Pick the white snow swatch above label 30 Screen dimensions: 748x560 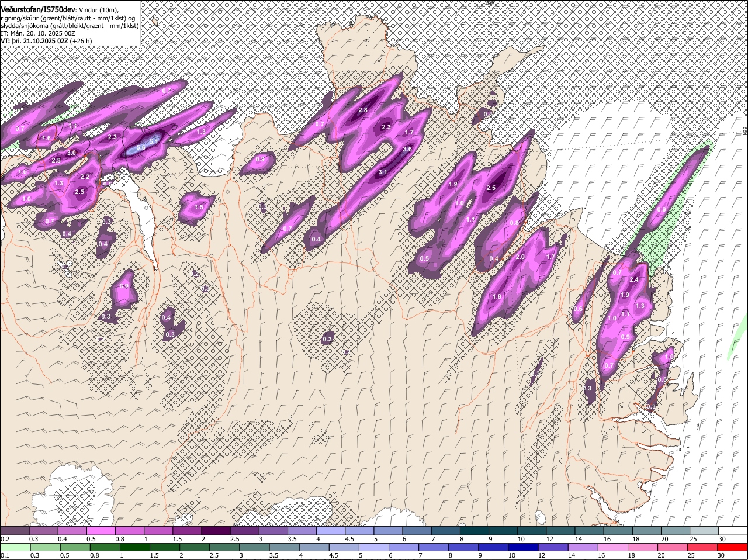tap(733, 530)
